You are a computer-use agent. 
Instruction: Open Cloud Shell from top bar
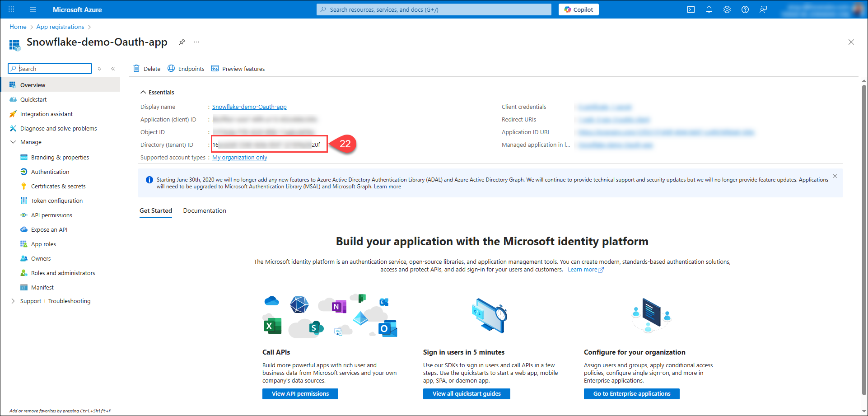(x=691, y=9)
